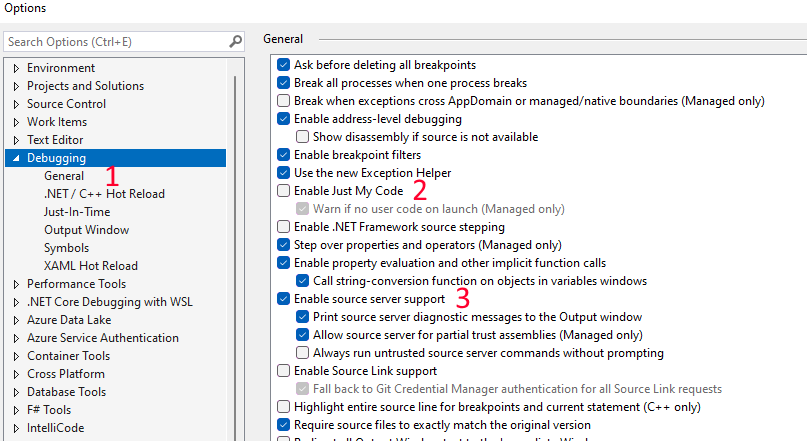
Task: Expand the Container Tools node
Action: click(x=16, y=356)
